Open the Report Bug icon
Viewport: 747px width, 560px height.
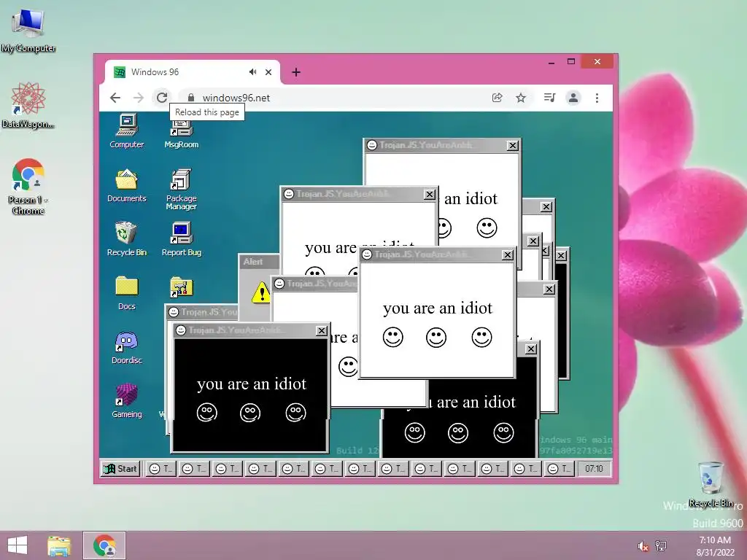(181, 239)
